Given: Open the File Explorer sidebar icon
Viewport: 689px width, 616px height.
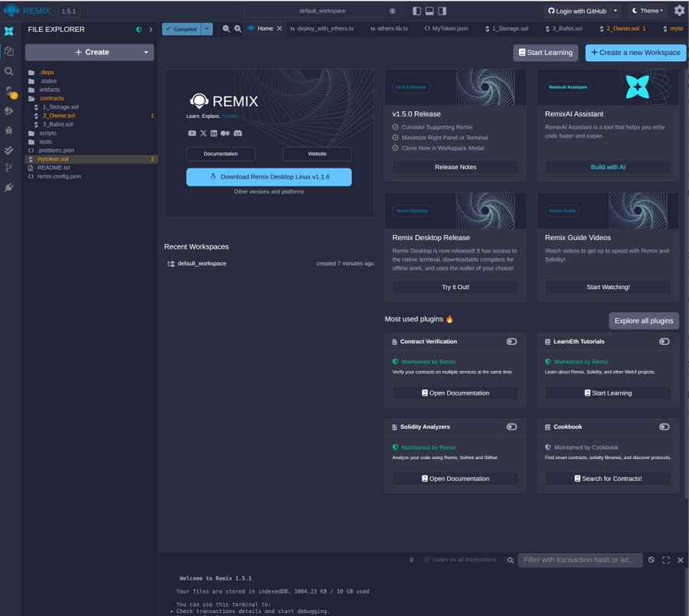Looking at the screenshot, I should click(8, 51).
